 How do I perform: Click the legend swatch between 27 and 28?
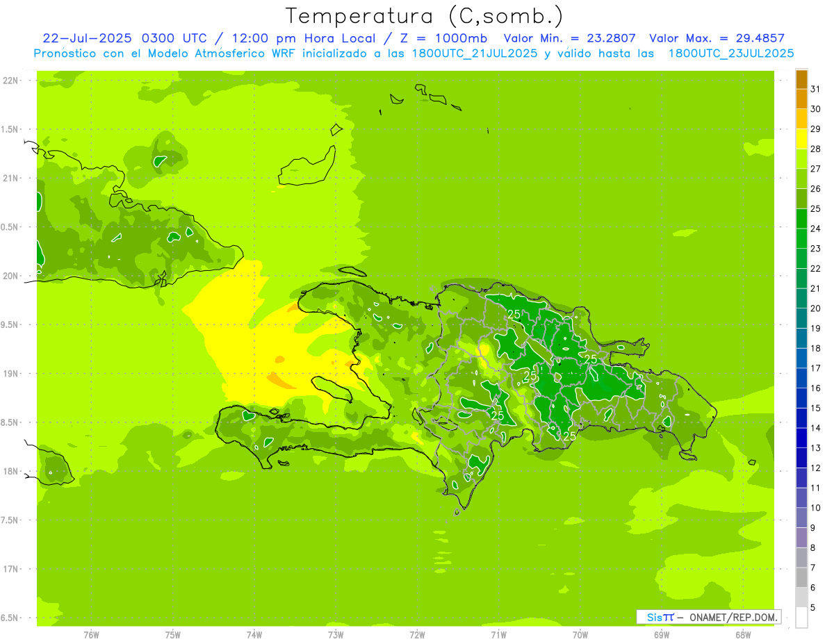pos(801,159)
